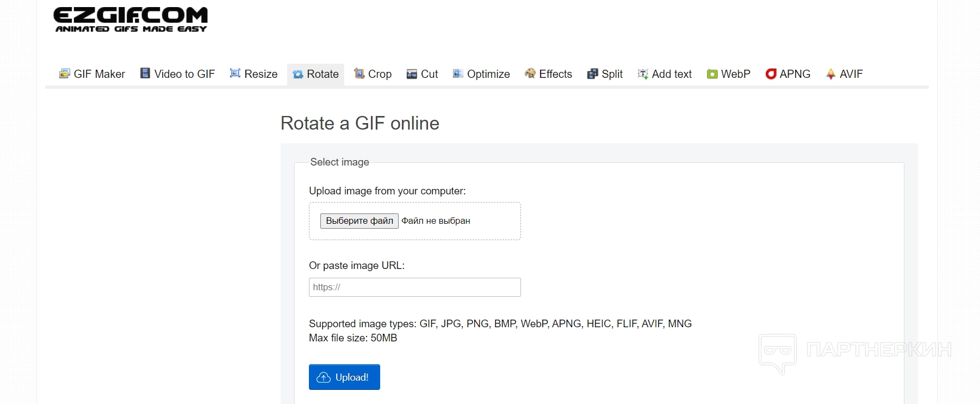Screen dimensions: 980x404
Task: Click the AVIF icon in navigation
Action: click(830, 74)
